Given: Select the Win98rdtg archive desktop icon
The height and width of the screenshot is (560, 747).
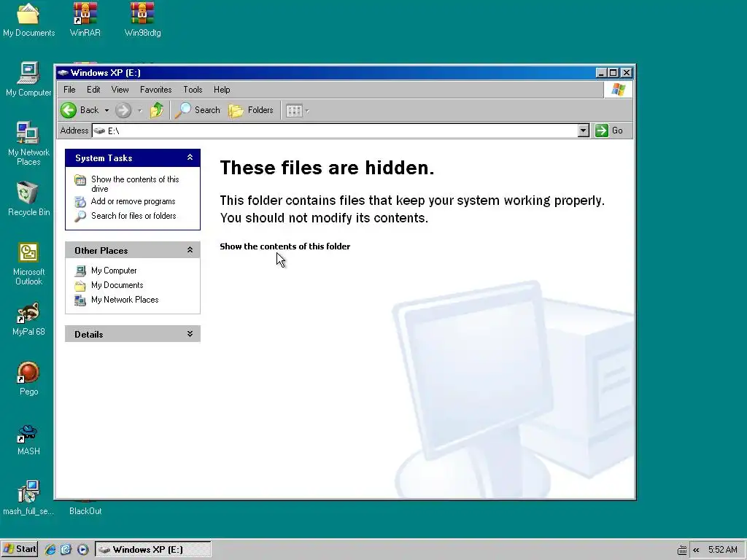Looking at the screenshot, I should point(142,20).
